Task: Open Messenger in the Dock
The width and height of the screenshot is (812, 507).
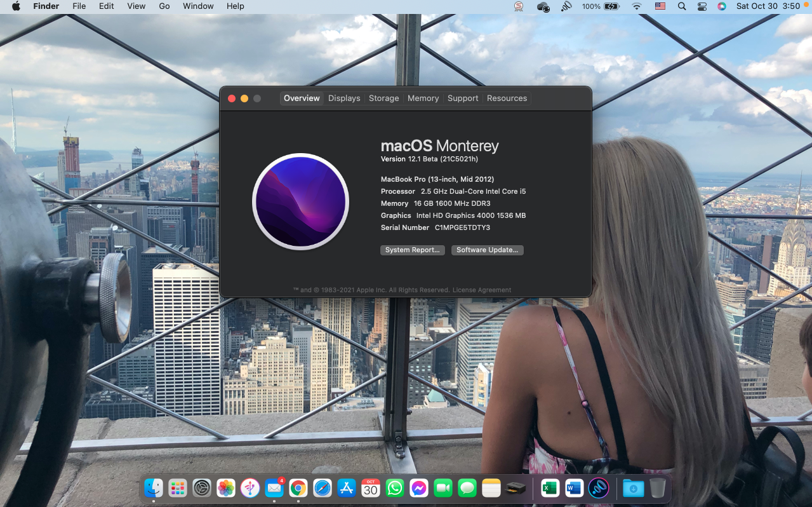Action: click(419, 488)
